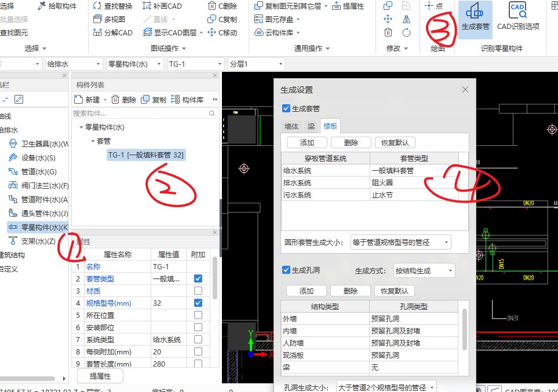Select the 多视图 tool
Image resolution: width=558 pixels, height=392 pixels.
click(x=109, y=19)
